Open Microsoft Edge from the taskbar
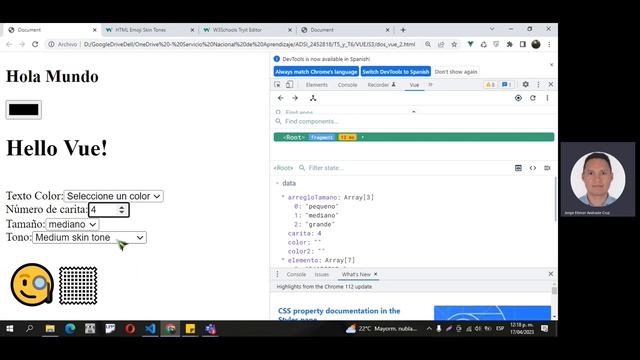The image size is (640, 360). (70, 329)
